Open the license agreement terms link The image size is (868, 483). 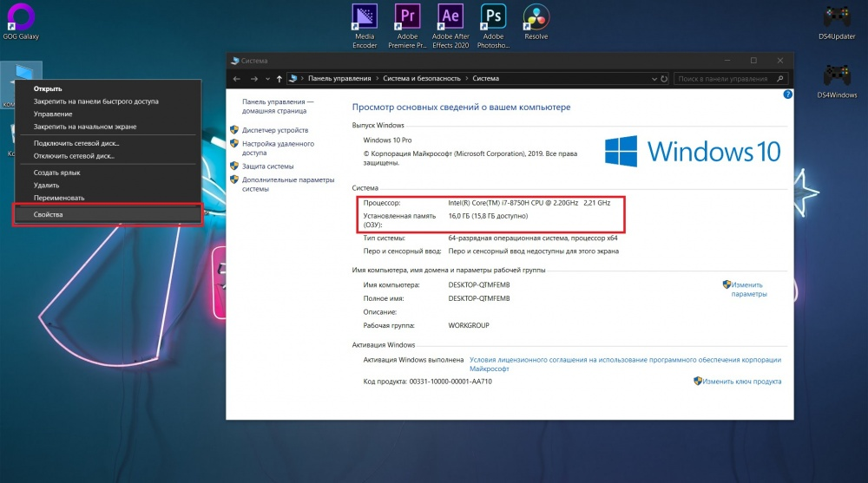625,364
